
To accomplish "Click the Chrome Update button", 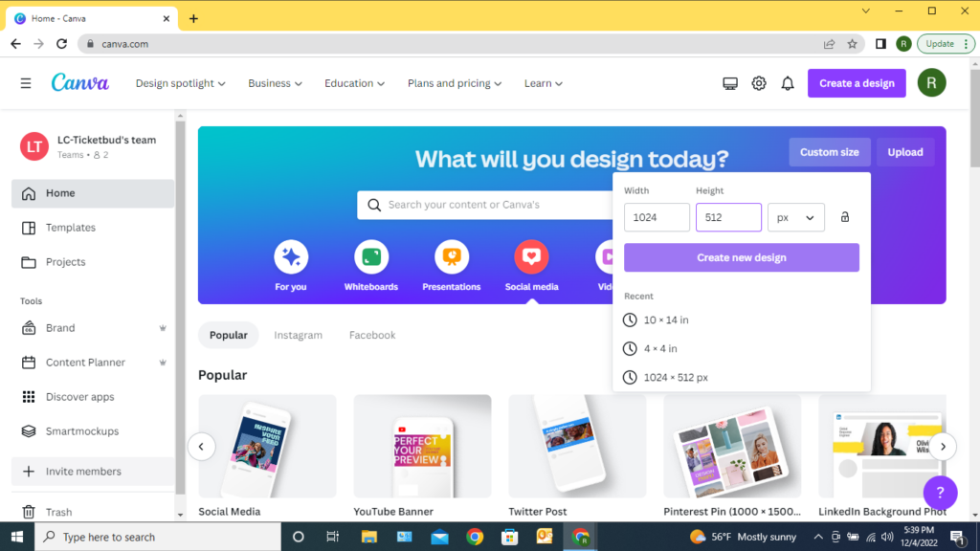I will pos(946,44).
